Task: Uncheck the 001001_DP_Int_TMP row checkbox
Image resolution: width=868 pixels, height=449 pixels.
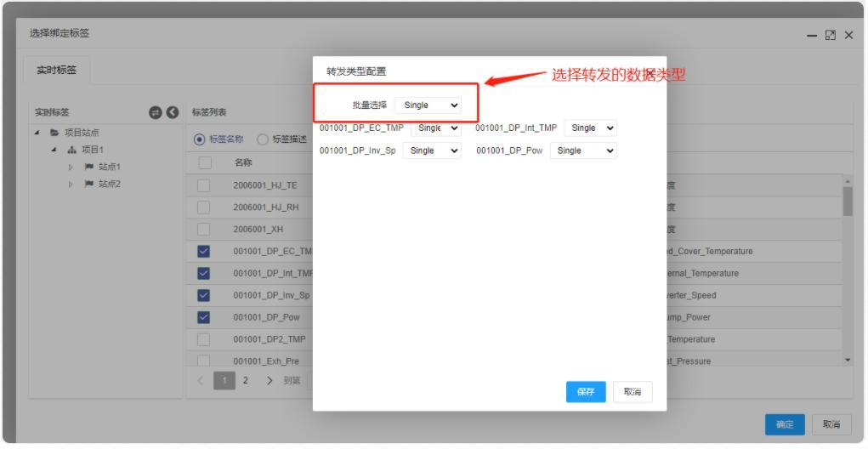Action: [204, 274]
